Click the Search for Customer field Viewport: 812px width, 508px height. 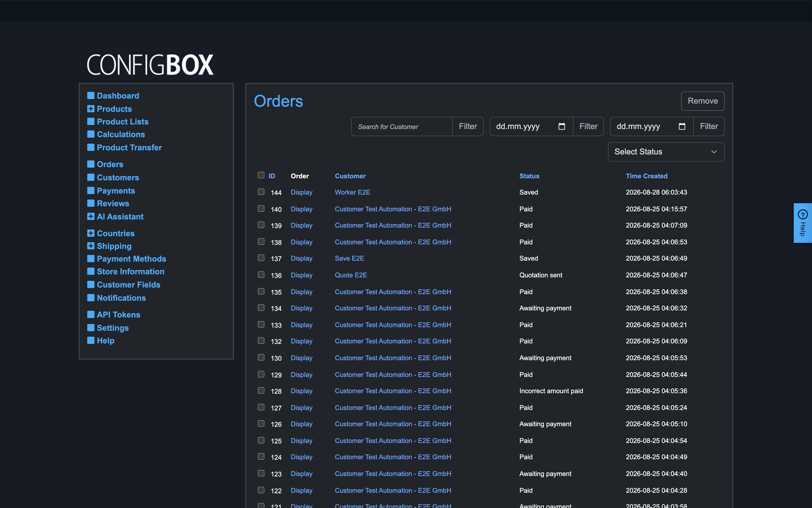coord(402,126)
